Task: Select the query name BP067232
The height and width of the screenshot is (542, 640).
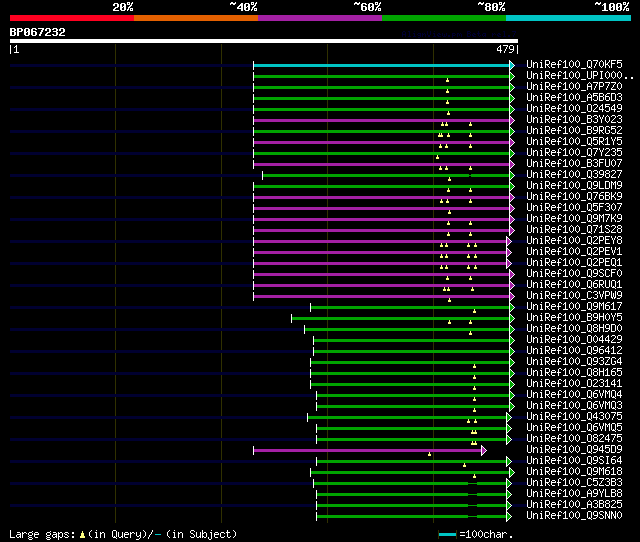Action: click(38, 32)
